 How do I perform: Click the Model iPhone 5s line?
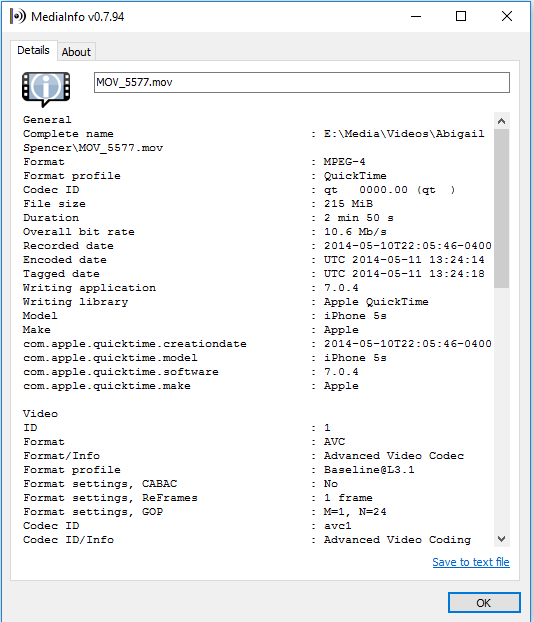(205, 316)
